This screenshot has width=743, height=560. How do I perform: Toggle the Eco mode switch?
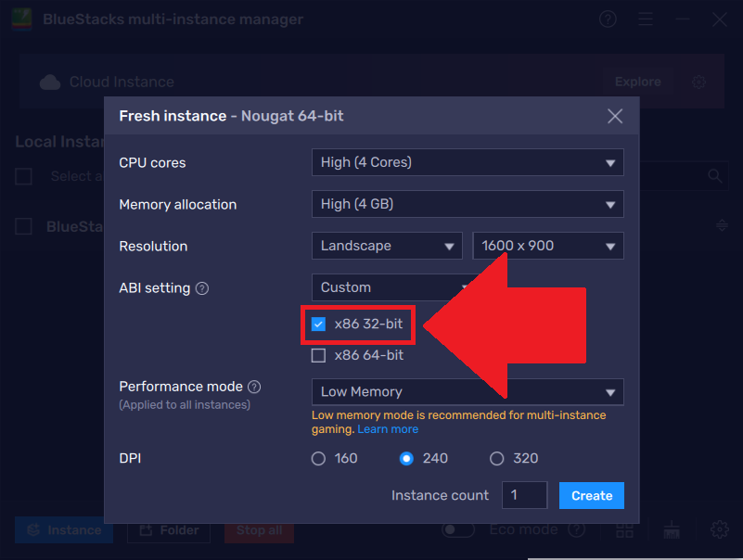click(458, 528)
